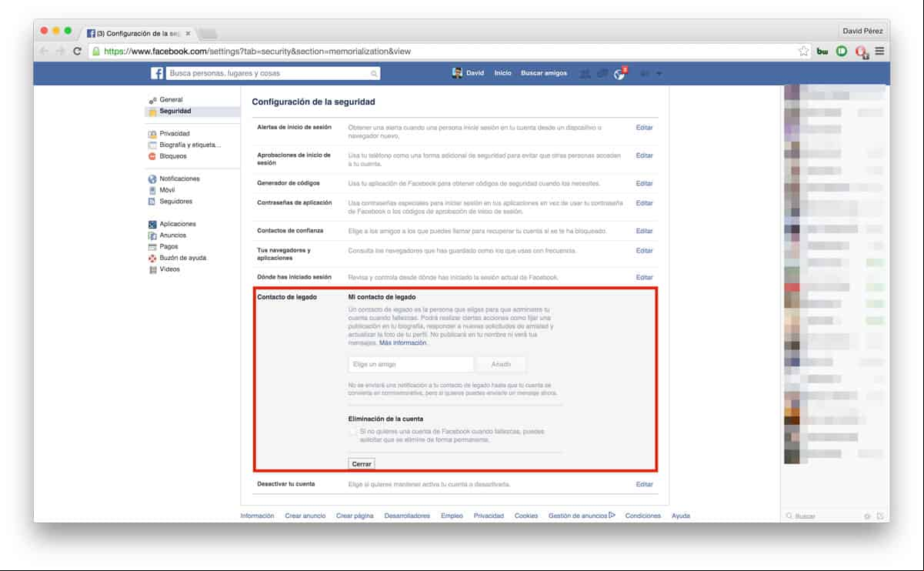Viewport: 924px width, 571px height.
Task: Open the account dropdown arrow in Facebook bar
Action: [x=659, y=74]
